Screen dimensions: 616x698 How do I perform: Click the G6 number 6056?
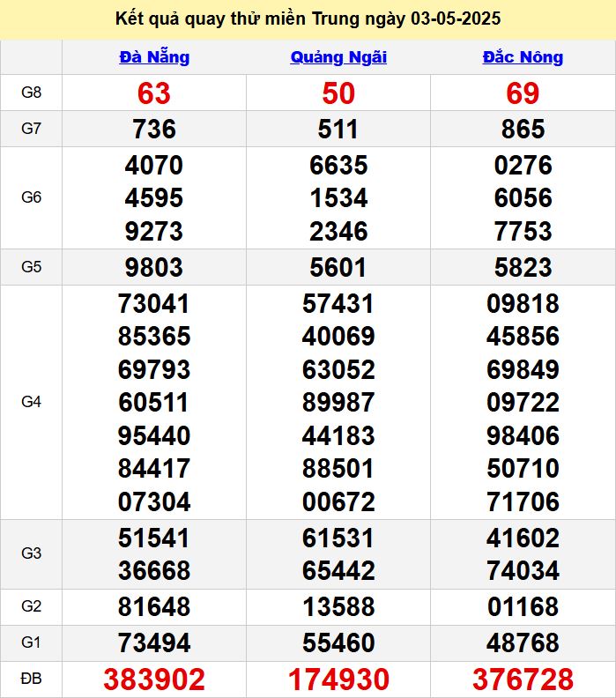click(x=523, y=197)
